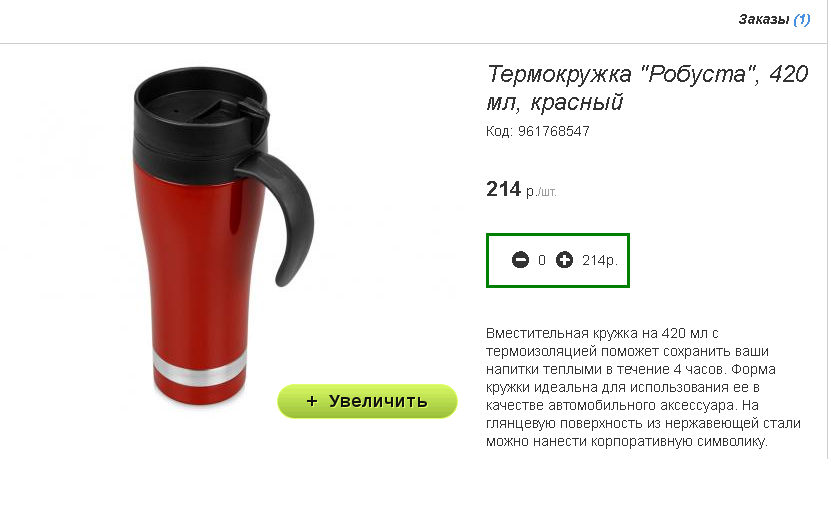The height and width of the screenshot is (506, 831).
Task: Click the red body of the mug
Action: 196,254
